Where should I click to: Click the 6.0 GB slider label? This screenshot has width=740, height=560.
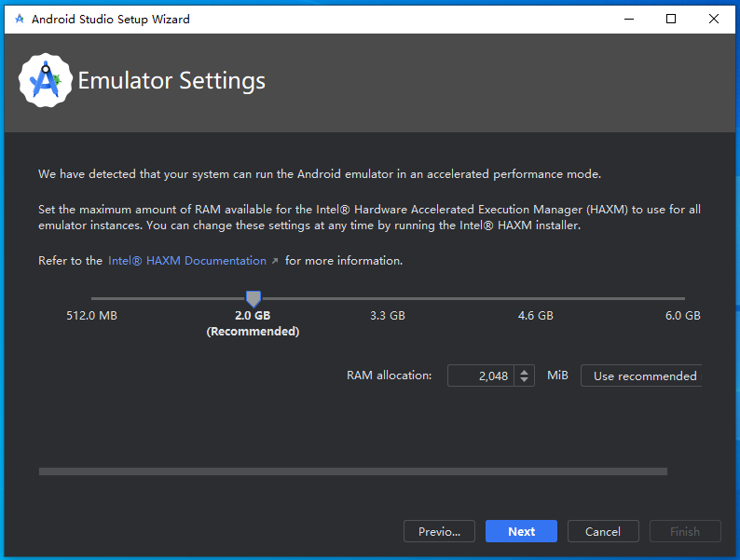[x=682, y=316]
